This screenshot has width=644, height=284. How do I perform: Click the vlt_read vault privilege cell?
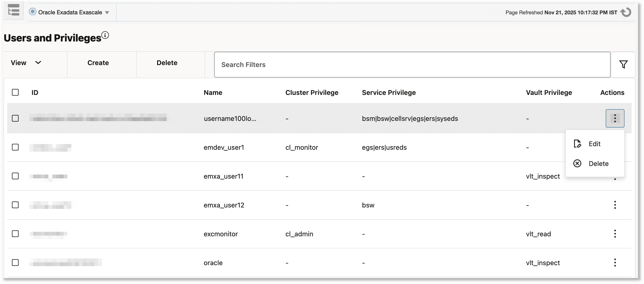click(538, 234)
